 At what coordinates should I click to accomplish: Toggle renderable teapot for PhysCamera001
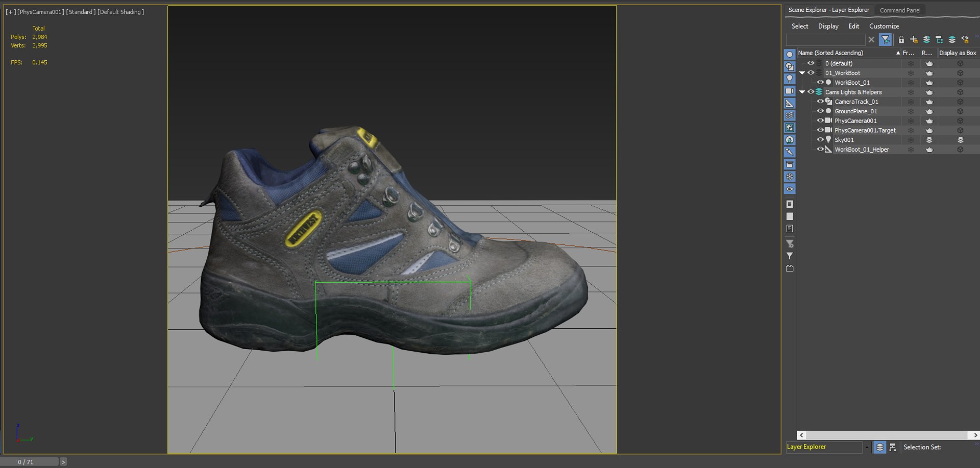point(929,121)
